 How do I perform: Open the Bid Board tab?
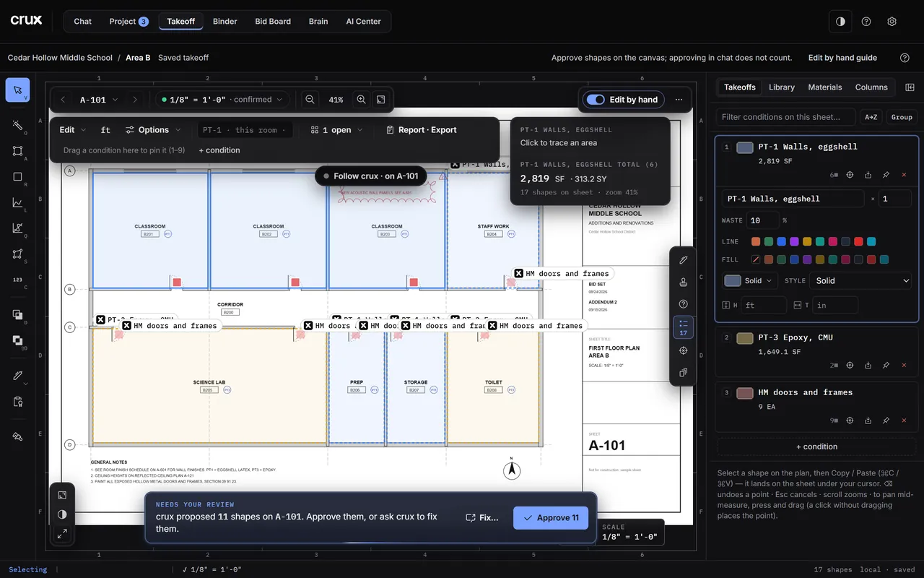click(x=273, y=22)
